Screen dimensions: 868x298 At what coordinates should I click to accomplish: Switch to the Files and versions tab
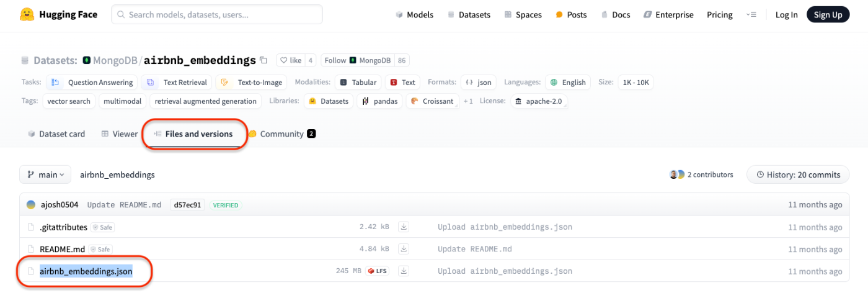pyautogui.click(x=193, y=134)
